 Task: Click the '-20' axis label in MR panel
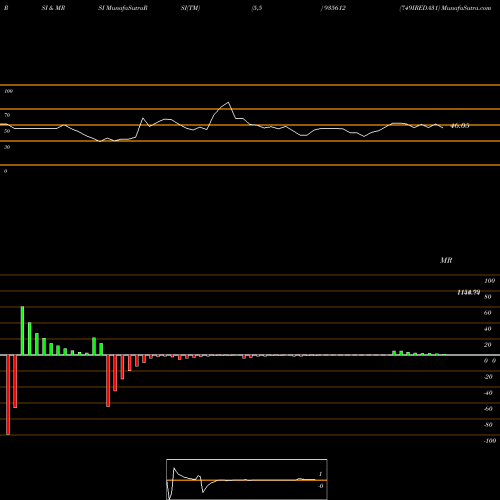click(488, 377)
